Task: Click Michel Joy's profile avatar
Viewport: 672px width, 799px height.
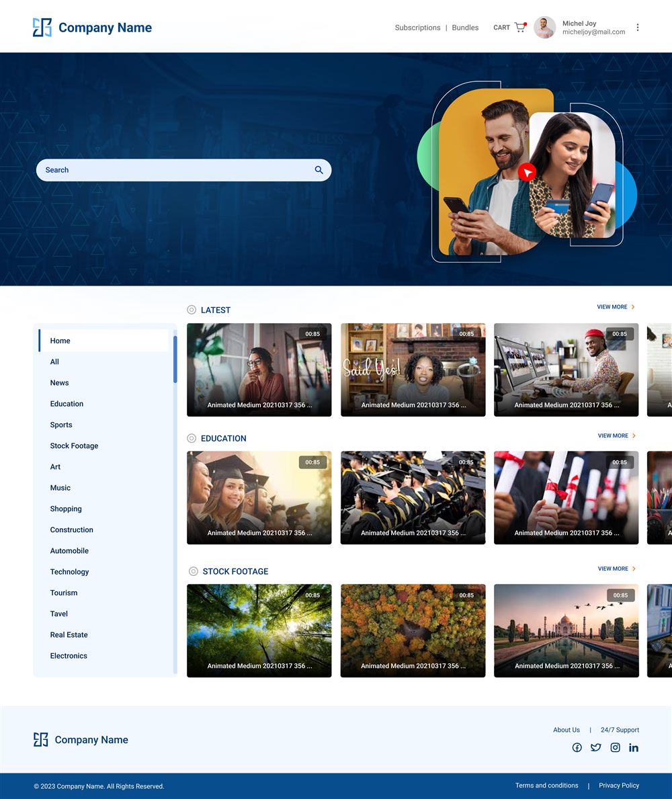Action: pos(544,28)
